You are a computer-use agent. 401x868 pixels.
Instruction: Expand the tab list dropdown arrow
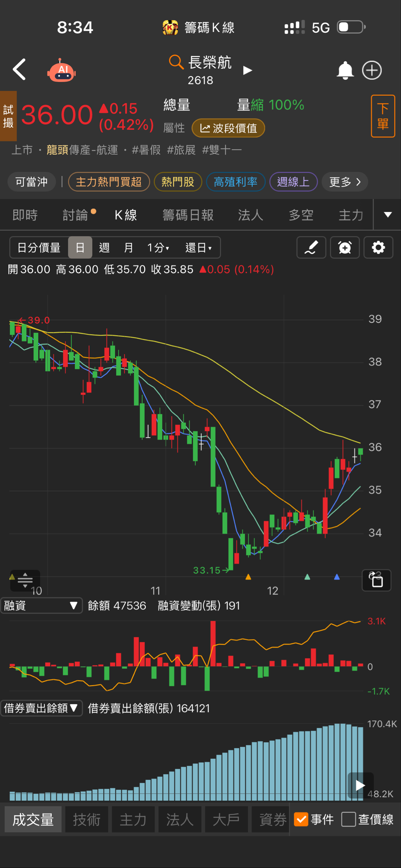coord(388,215)
